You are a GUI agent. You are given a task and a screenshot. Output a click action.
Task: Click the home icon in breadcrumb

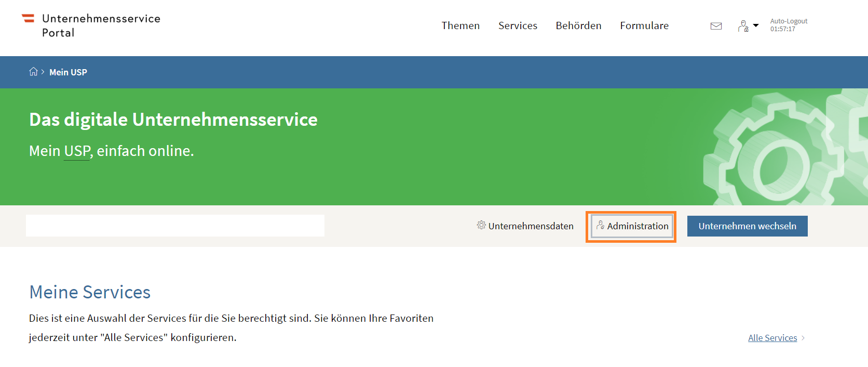click(33, 72)
